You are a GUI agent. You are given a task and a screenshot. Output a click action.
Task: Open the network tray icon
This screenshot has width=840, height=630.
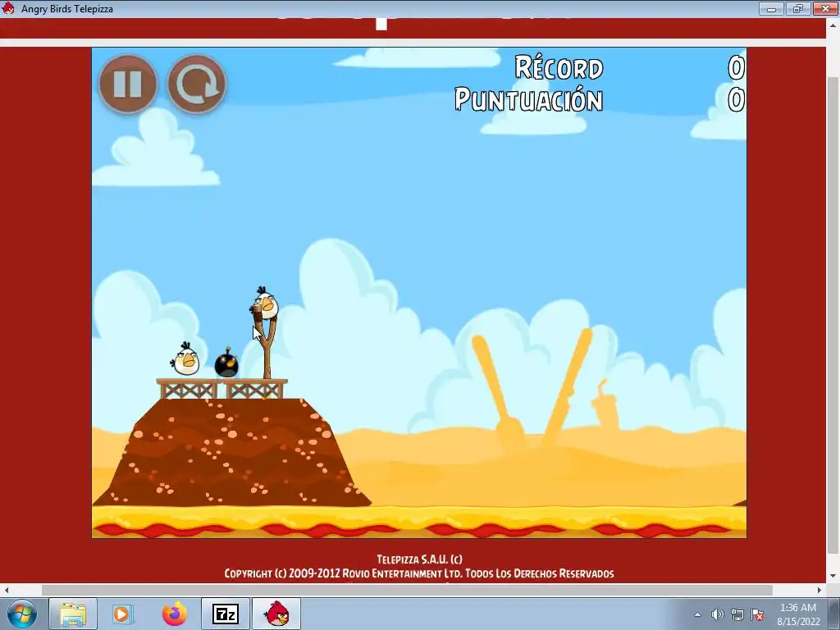(x=737, y=614)
